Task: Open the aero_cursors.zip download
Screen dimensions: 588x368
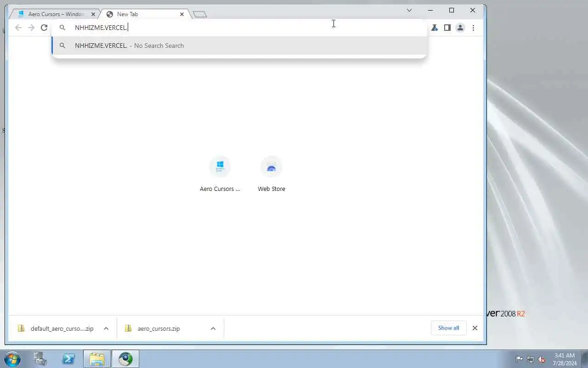Action: [158, 328]
